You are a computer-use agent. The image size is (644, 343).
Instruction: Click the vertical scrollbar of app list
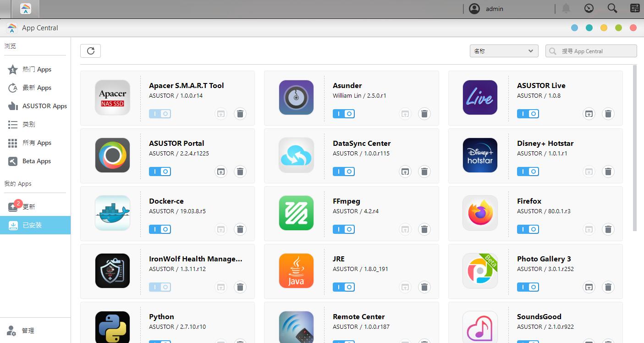(x=635, y=148)
